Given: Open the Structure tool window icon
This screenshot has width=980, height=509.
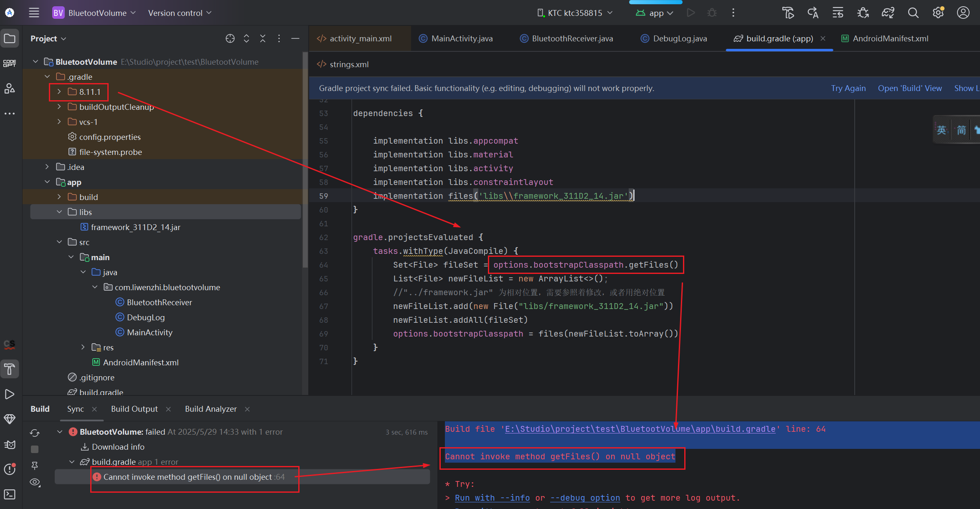Looking at the screenshot, I should tap(10, 88).
